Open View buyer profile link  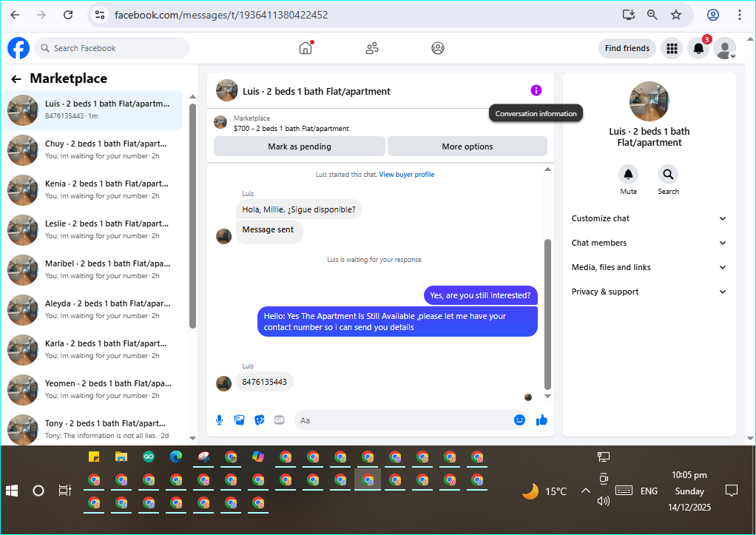point(406,175)
